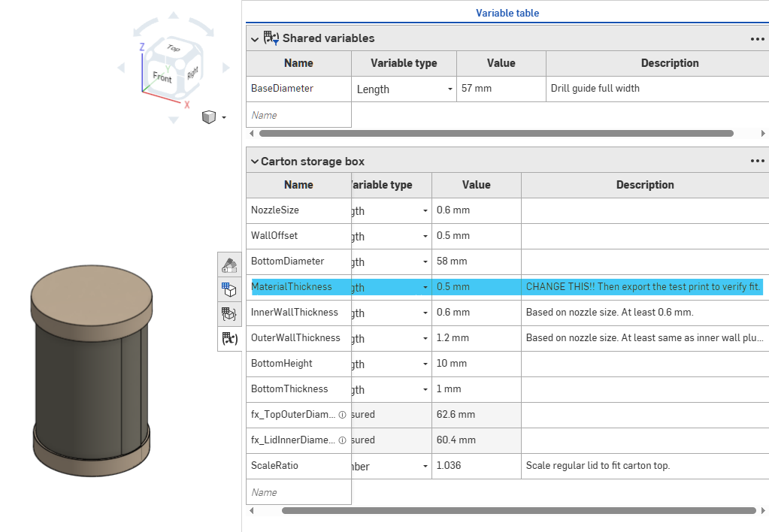Open the custom tables panel icon
The width and height of the screenshot is (769, 532).
[229, 314]
